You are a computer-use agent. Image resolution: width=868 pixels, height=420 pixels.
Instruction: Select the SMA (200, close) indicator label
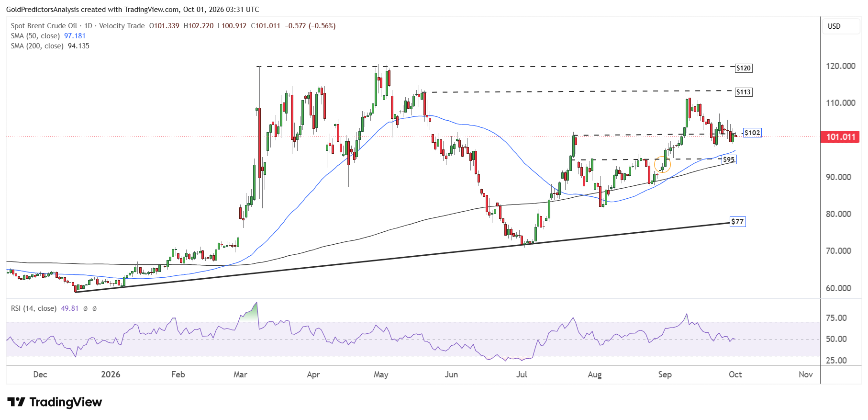[37, 46]
